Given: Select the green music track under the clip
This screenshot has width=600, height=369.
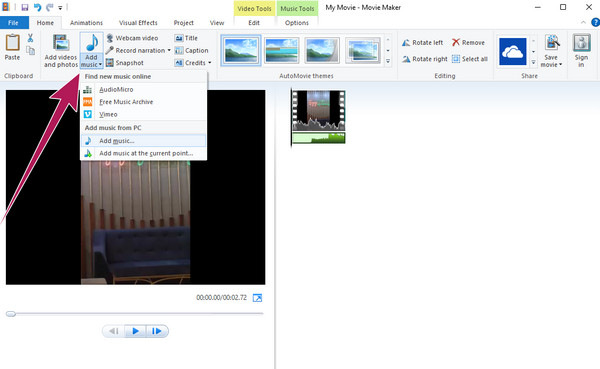Looking at the screenshot, I should point(318,138).
